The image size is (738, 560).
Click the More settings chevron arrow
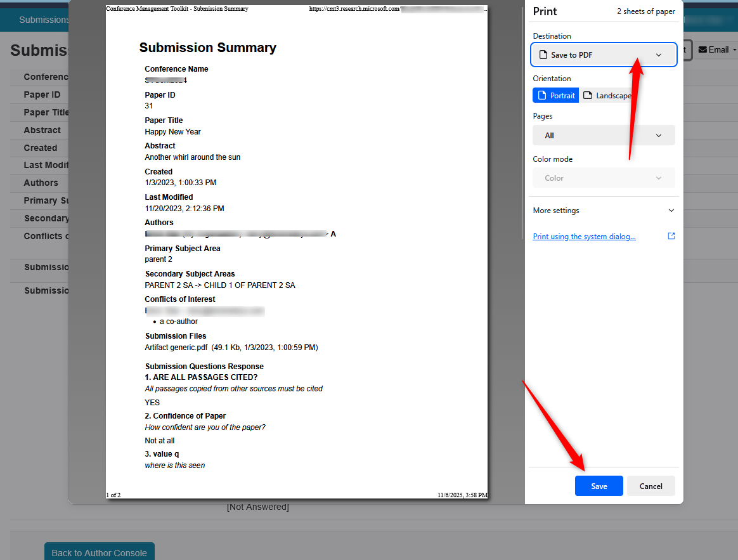coord(671,211)
